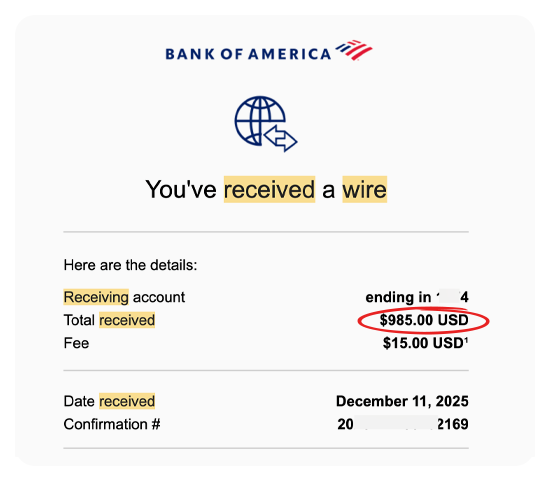This screenshot has width=550, height=480.
Task: Click the "Here are the details:" text
Action: [x=130, y=265]
